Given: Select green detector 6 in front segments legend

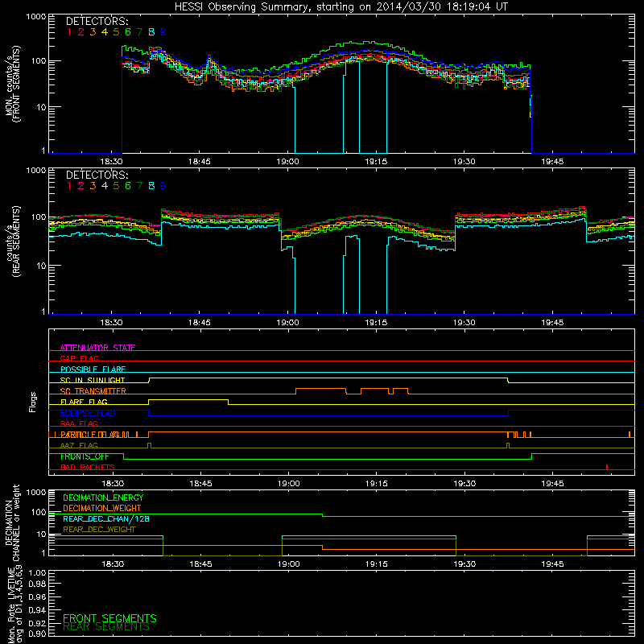Looking at the screenshot, I should coord(128,31).
